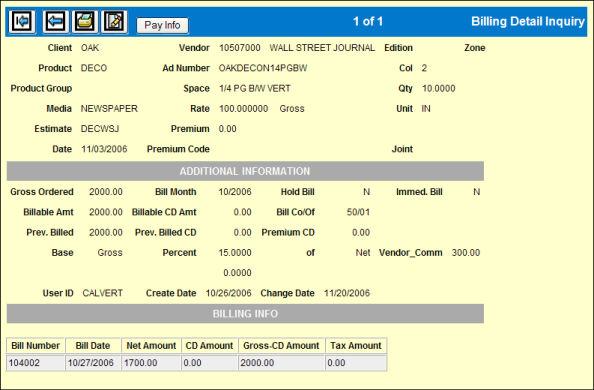This screenshot has width=594, height=390.
Task: Select Bill Co/Of value 50/01
Action: (x=358, y=212)
